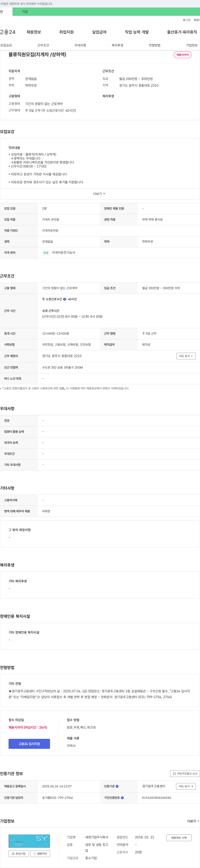This screenshot has height=868, width=200.
Task: Click the 고용24 입사지원 button
Action: [29, 744]
